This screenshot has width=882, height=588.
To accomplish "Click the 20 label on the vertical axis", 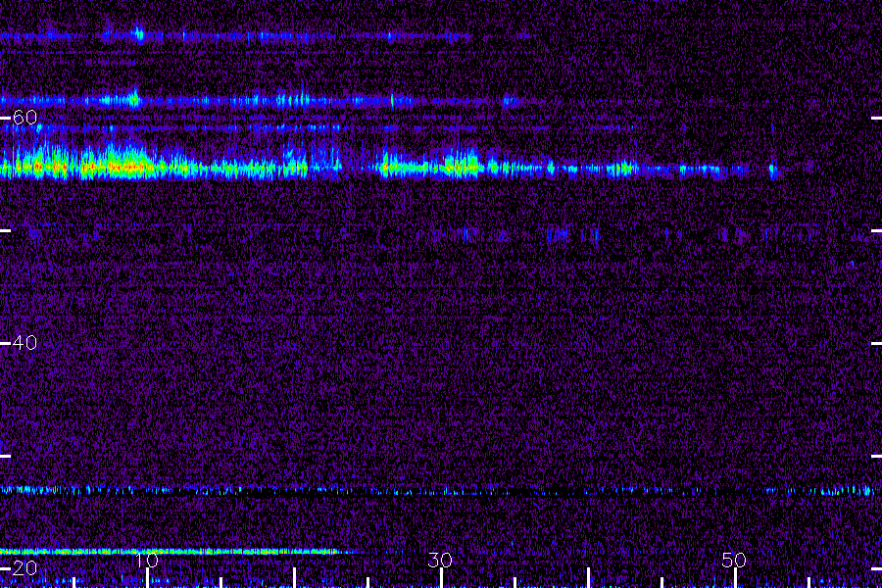I will [x=24, y=568].
